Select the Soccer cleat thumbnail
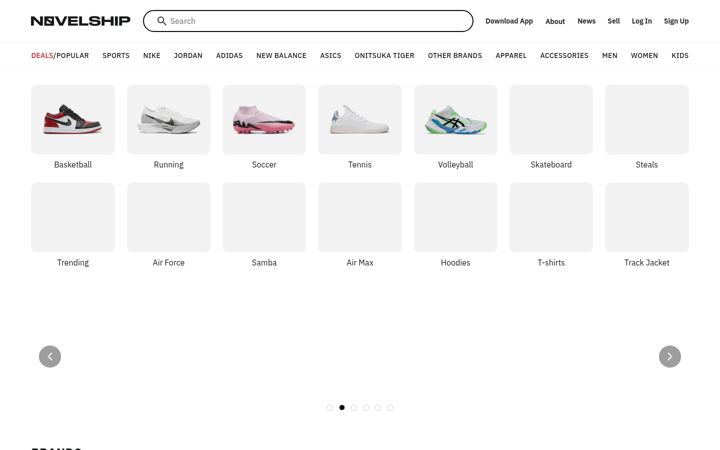720x450 pixels. pyautogui.click(x=264, y=119)
